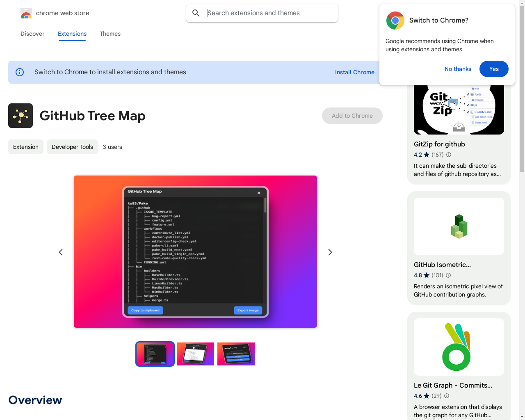This screenshot has width=525, height=420.
Task: Select the second screenshot thumbnail
Action: (x=195, y=354)
